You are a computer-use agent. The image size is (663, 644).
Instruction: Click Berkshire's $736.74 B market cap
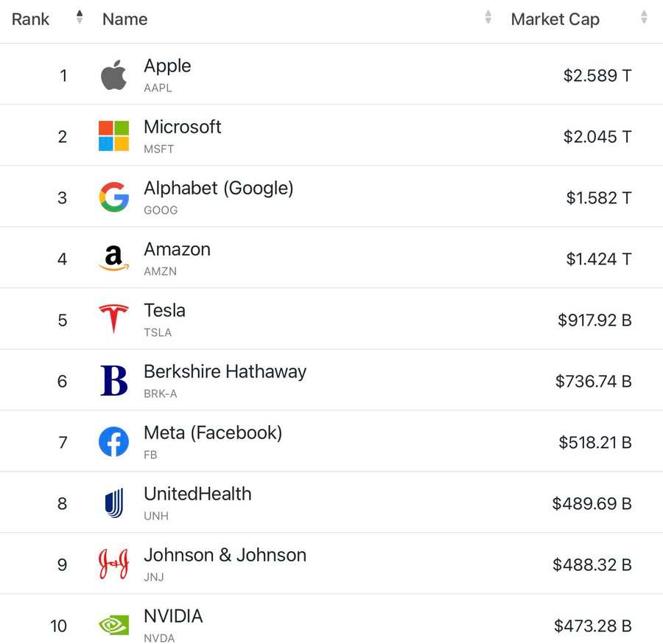pos(594,382)
